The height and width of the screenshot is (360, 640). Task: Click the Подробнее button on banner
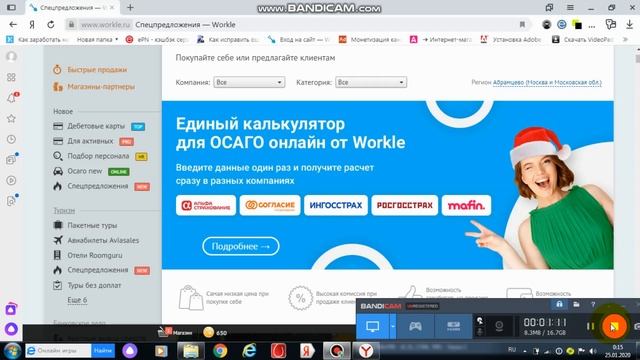click(x=240, y=247)
